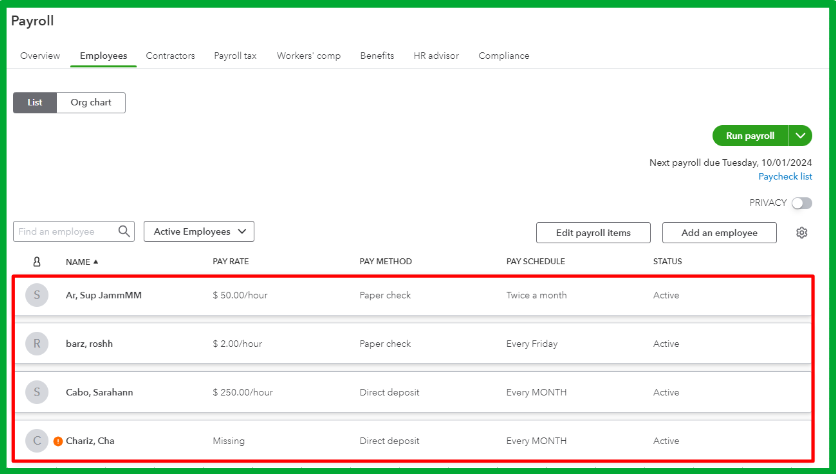836x474 pixels.
Task: Toggle the PRIVACY switch
Action: 801,203
